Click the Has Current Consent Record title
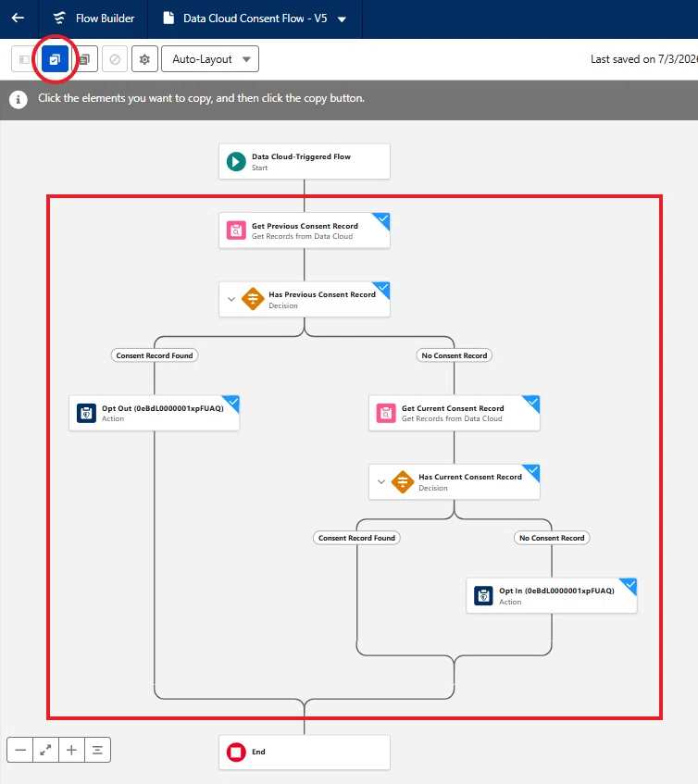 click(470, 477)
